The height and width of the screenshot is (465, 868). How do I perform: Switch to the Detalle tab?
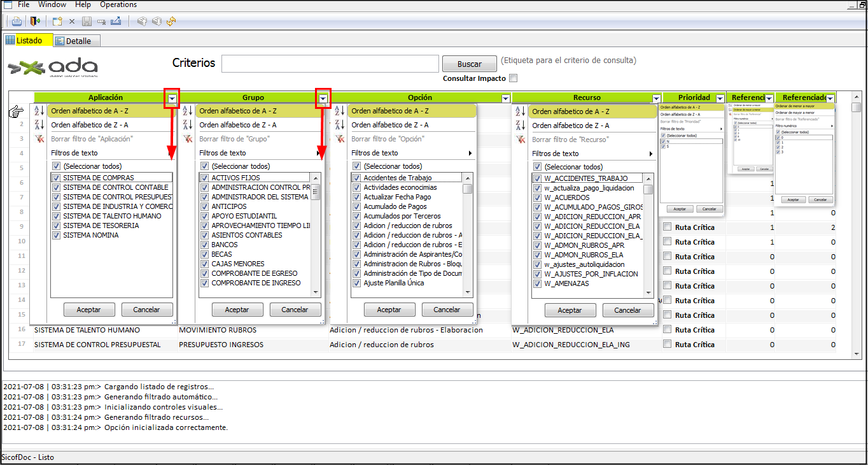tap(78, 41)
